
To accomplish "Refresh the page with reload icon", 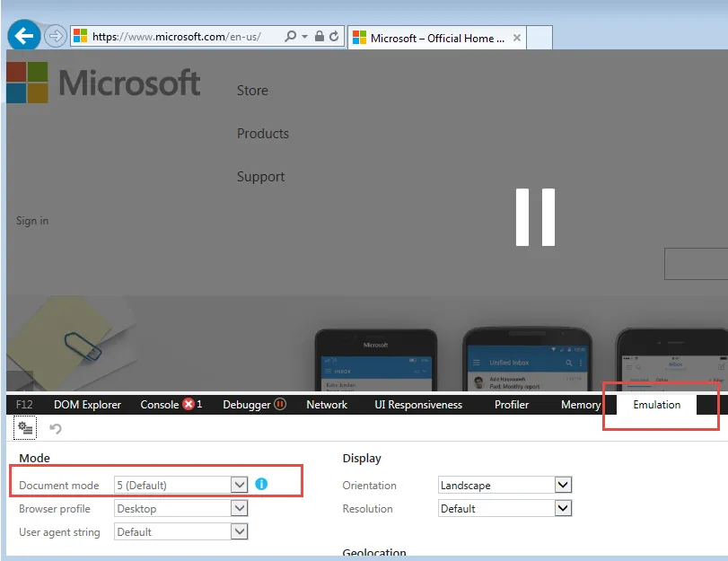I will point(334,36).
